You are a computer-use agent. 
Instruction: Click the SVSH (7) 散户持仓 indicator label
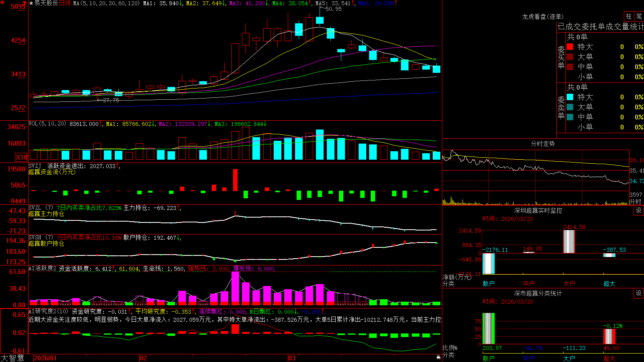tap(41, 238)
